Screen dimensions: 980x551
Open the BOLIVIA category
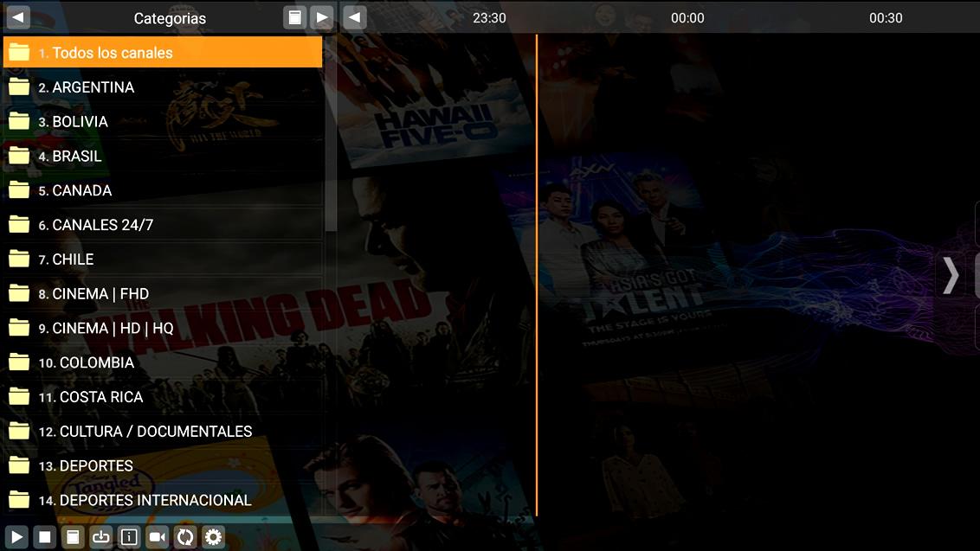pos(163,121)
